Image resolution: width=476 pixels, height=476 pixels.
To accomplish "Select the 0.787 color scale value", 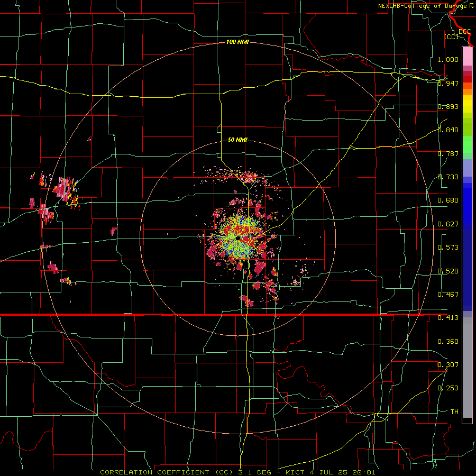I will coord(448,153).
